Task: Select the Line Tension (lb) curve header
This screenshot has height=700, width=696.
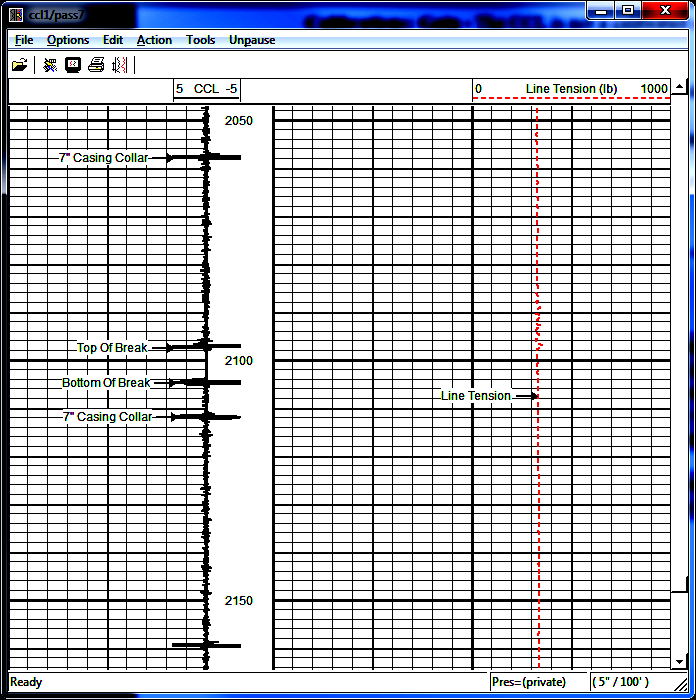Action: (x=571, y=89)
